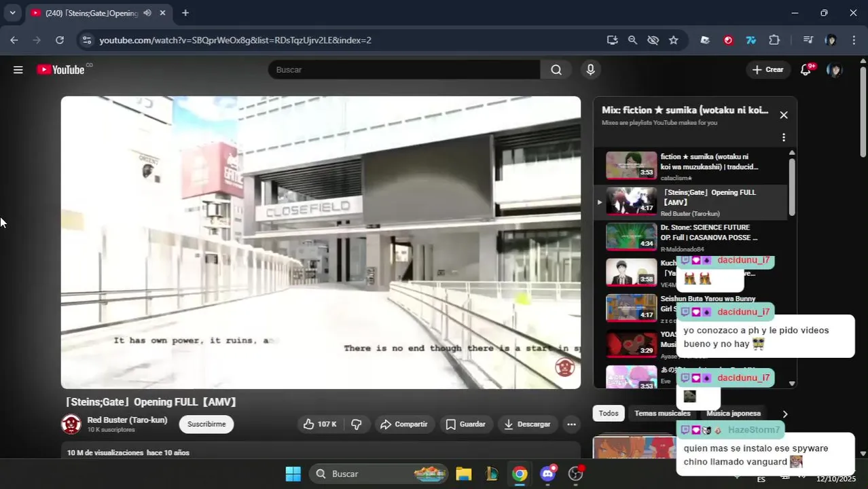The width and height of the screenshot is (868, 489).
Task: Reload the page
Action: tap(60, 40)
